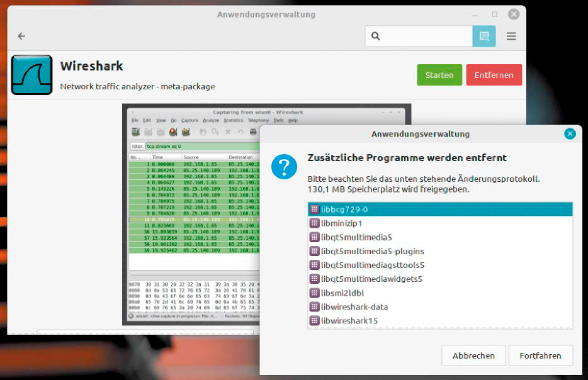Select libqt5multimediagsttools5 entry

tap(440, 265)
